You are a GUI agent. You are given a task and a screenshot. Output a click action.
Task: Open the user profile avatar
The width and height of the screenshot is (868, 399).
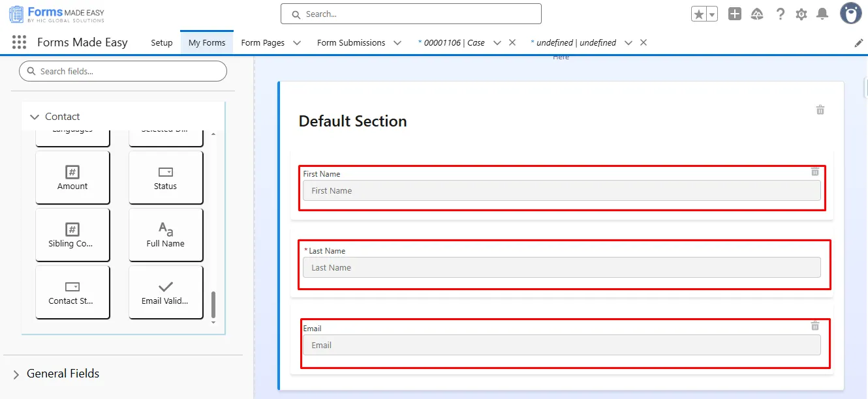[850, 14]
